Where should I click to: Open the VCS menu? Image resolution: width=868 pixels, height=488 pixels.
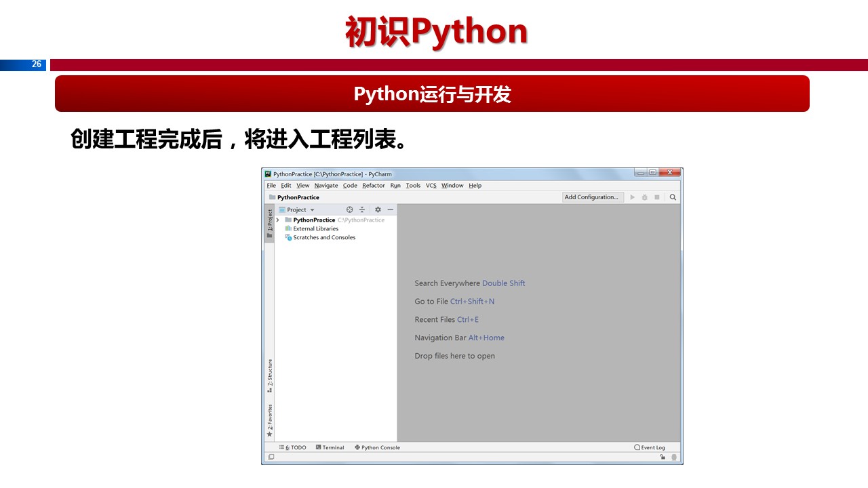pos(431,186)
